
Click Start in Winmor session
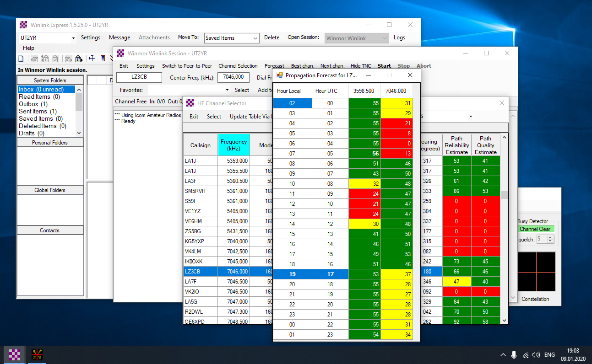coord(384,66)
